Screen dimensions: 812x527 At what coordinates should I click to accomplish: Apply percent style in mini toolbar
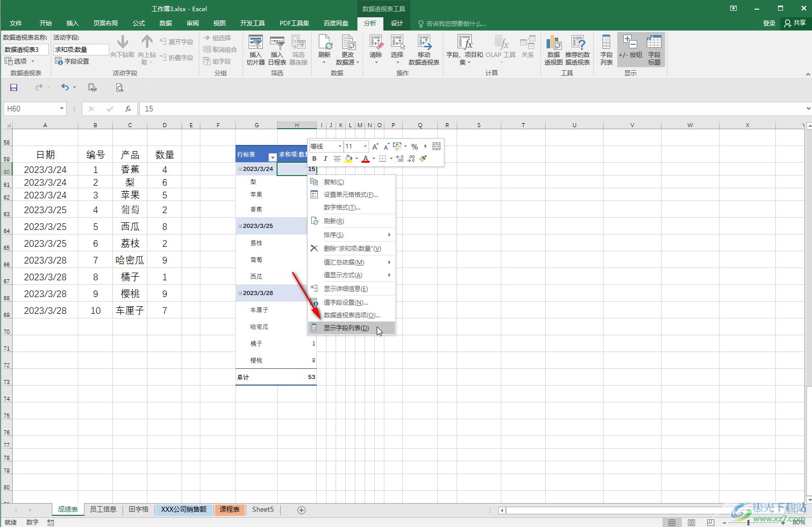click(414, 147)
